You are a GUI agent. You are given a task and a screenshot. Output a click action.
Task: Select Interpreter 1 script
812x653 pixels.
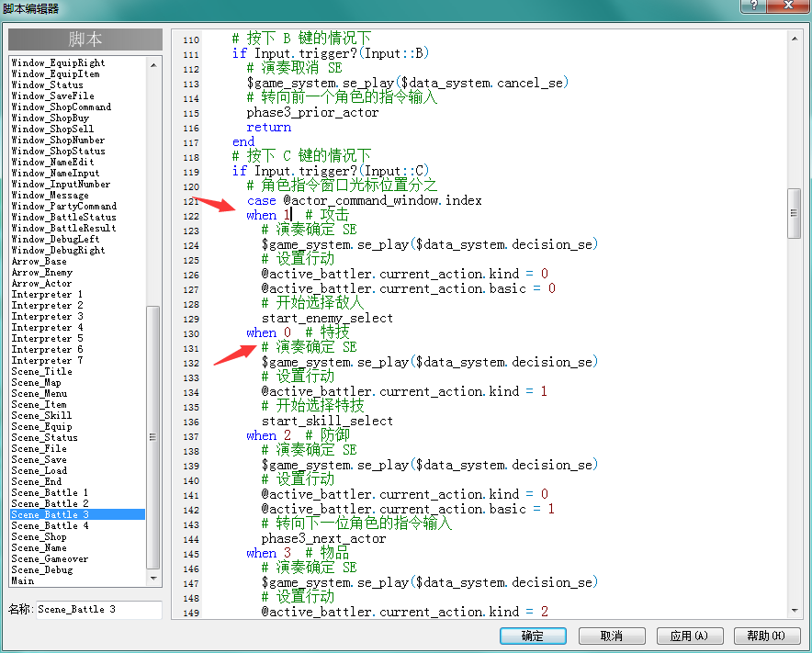point(47,294)
